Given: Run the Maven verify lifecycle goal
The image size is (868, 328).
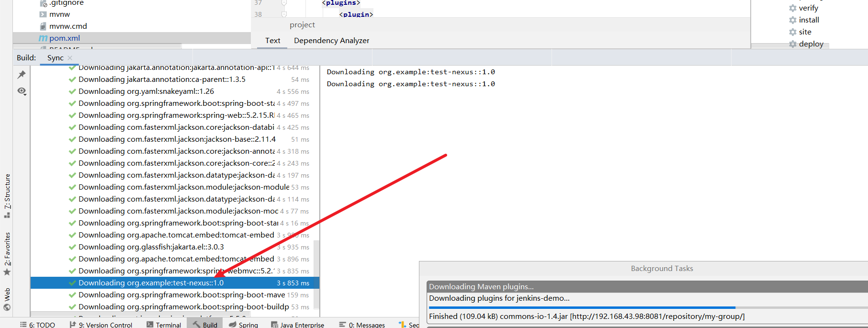Looking at the screenshot, I should click(808, 8).
